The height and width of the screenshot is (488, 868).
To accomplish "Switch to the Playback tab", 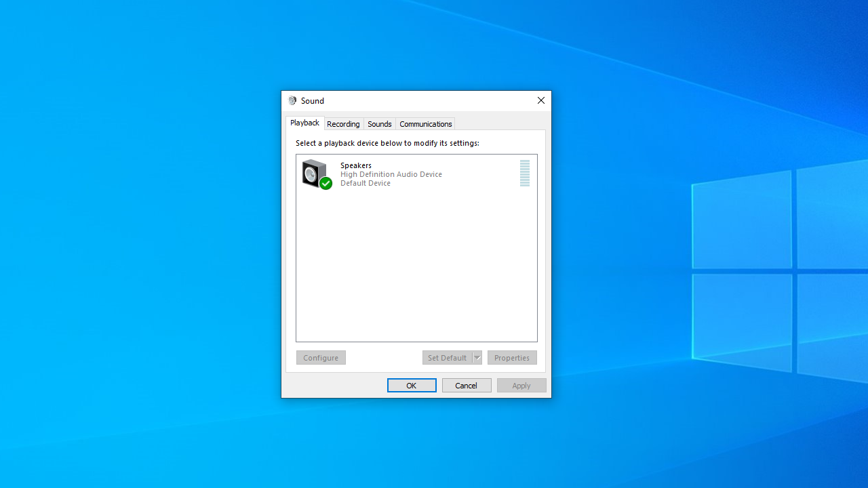I will click(304, 123).
